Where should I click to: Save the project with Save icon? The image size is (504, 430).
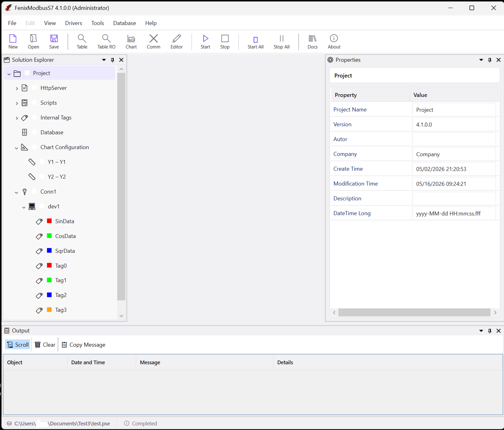click(x=54, y=42)
